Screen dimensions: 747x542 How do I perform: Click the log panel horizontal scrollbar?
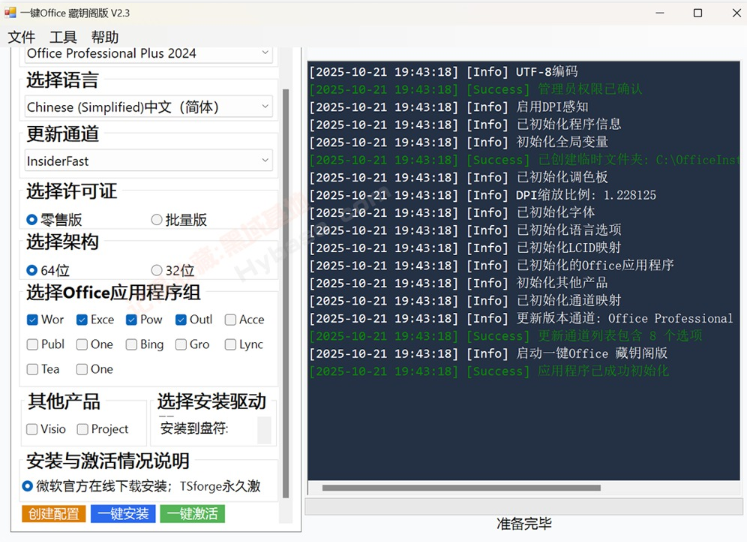point(461,488)
